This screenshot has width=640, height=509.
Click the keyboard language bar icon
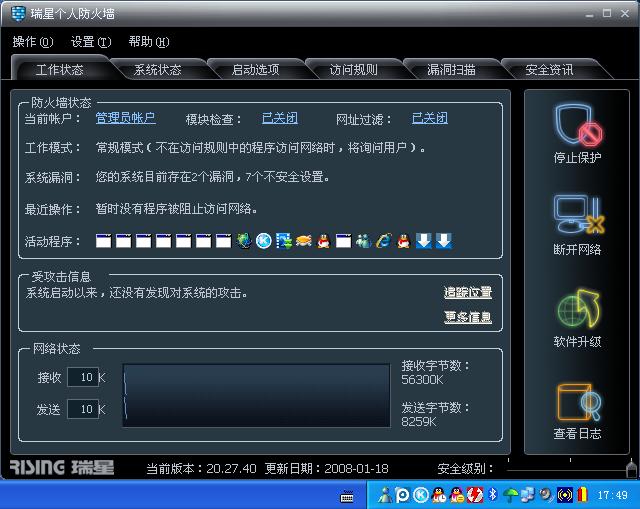point(347,497)
